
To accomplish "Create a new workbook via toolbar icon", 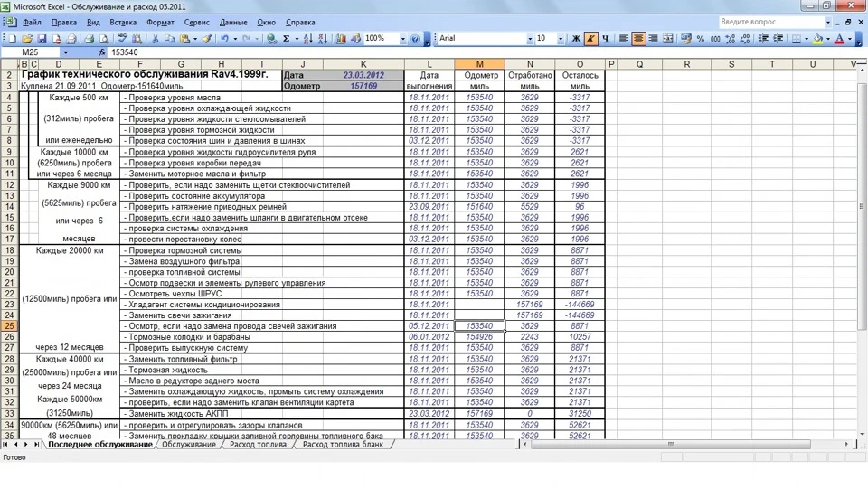I will pyautogui.click(x=12, y=39).
